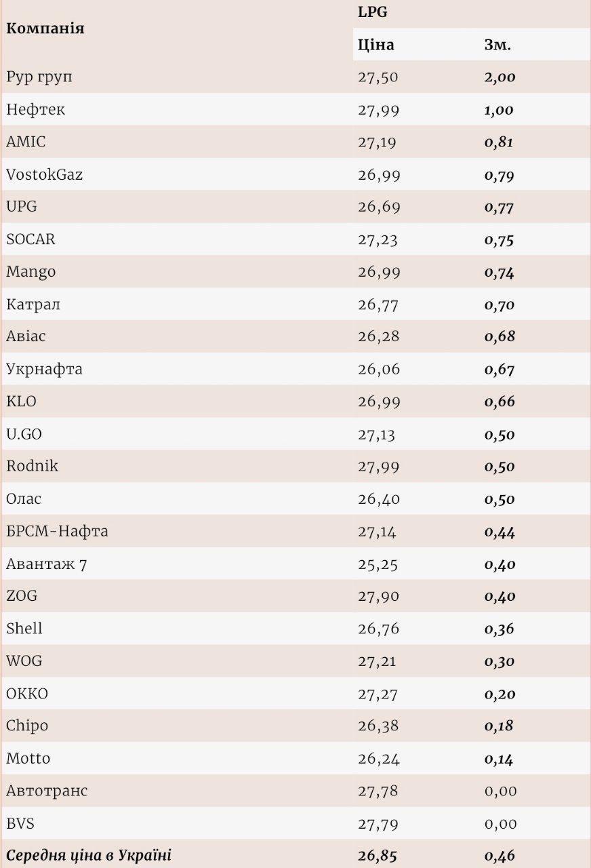Select the AMIC company cell
This screenshot has width=591, height=868.
(26, 142)
